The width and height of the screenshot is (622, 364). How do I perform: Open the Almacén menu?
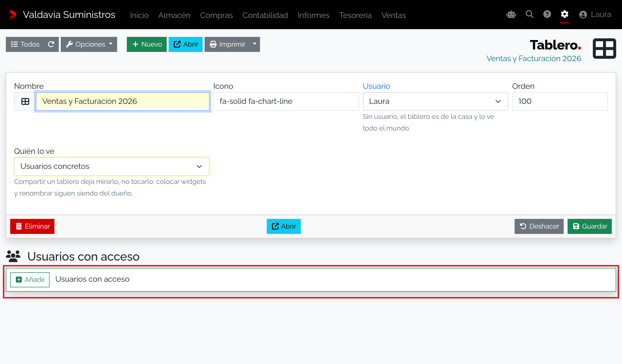(x=174, y=15)
